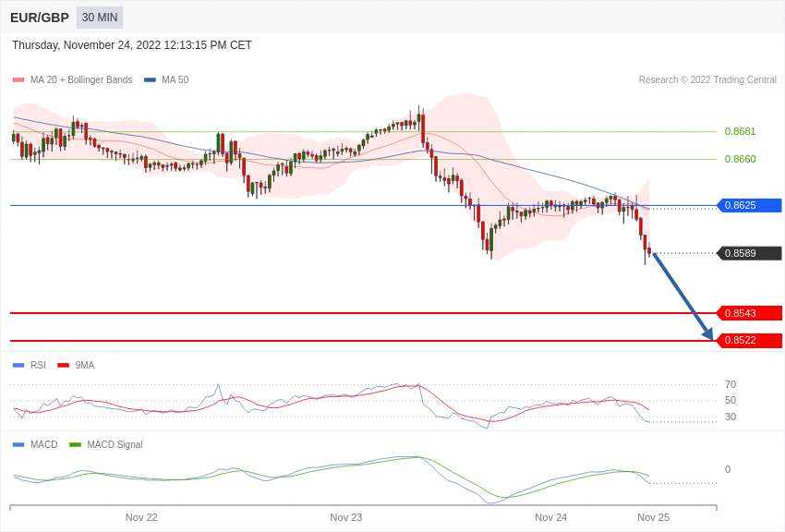Click the blue 0.8625 pivot price tag
The image size is (785, 532).
750,205
